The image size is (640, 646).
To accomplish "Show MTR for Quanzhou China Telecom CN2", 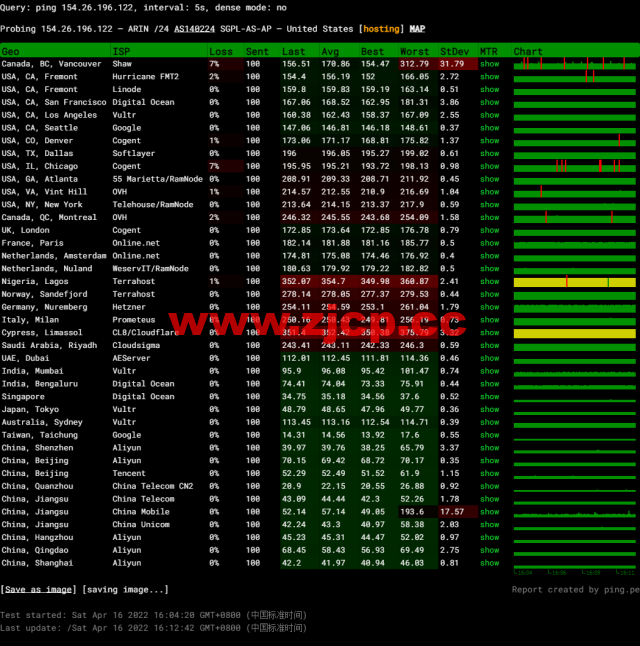I will click(x=490, y=486).
